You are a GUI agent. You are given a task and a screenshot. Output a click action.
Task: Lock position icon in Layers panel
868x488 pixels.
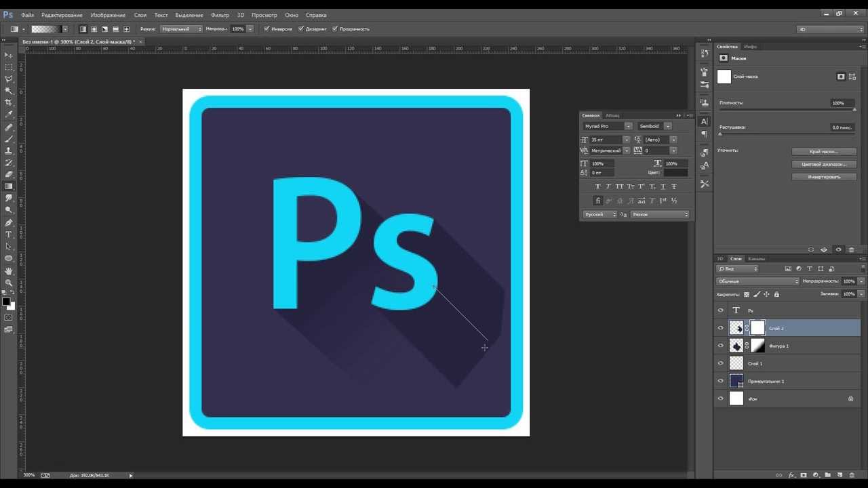tap(767, 294)
